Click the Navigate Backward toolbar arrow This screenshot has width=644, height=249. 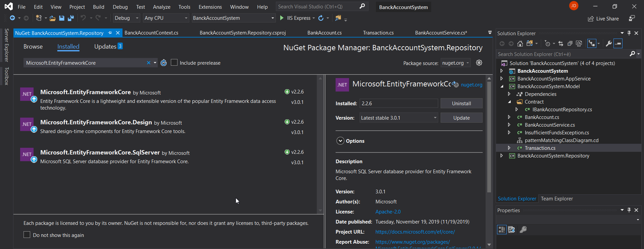tap(12, 18)
